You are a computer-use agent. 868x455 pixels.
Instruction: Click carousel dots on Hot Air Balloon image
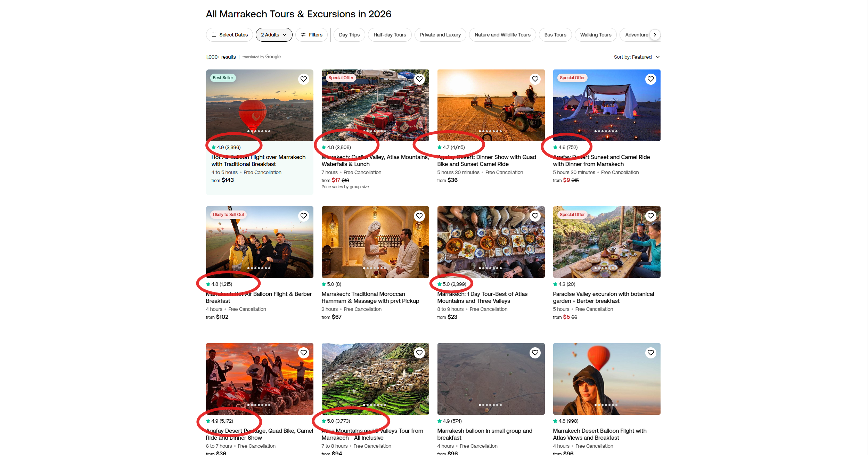point(259,131)
